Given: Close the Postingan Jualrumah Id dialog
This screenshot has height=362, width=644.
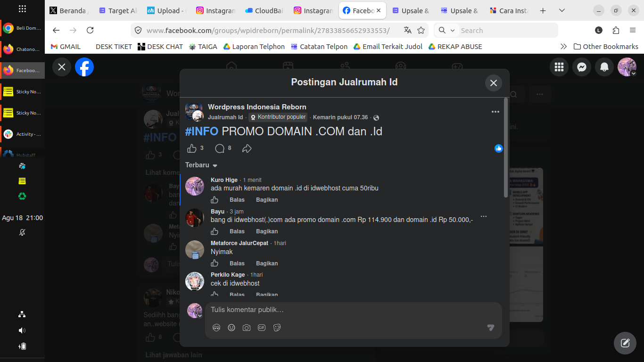Looking at the screenshot, I should pos(494,83).
